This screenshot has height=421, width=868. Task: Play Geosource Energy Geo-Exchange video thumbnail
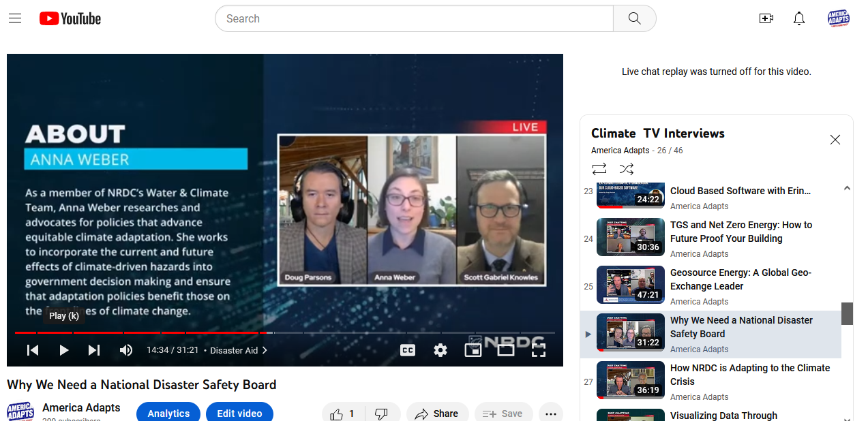coord(631,285)
